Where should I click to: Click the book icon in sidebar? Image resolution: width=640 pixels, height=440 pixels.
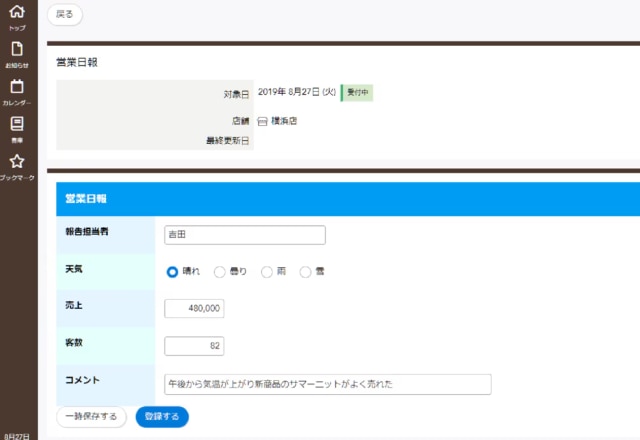[16, 124]
